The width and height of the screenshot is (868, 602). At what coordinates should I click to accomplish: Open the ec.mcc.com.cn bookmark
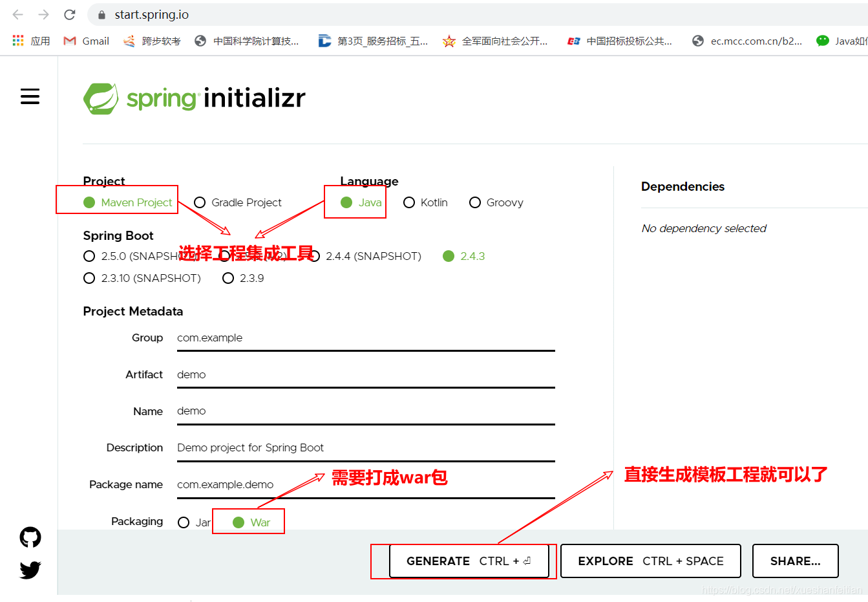(x=747, y=41)
